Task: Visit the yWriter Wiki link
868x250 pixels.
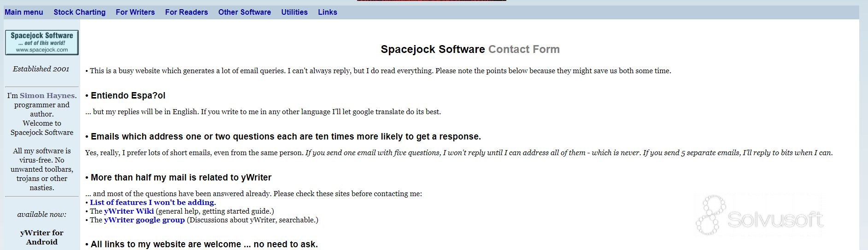Action: click(x=129, y=211)
